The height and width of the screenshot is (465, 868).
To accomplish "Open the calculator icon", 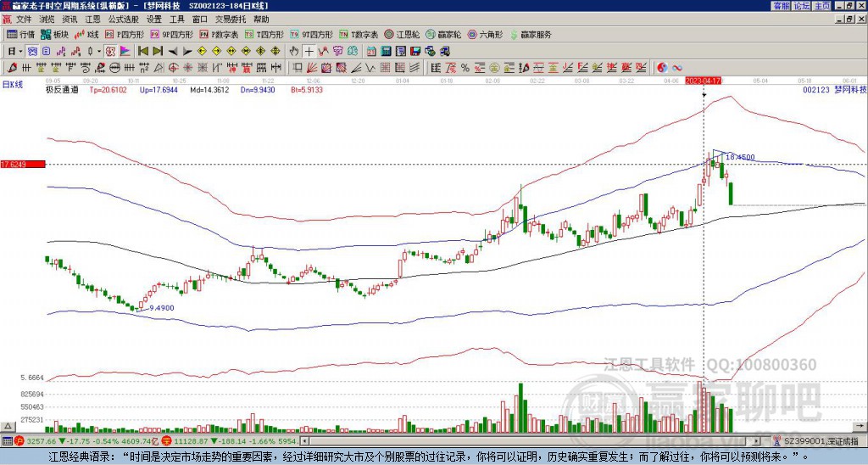I will (x=386, y=51).
